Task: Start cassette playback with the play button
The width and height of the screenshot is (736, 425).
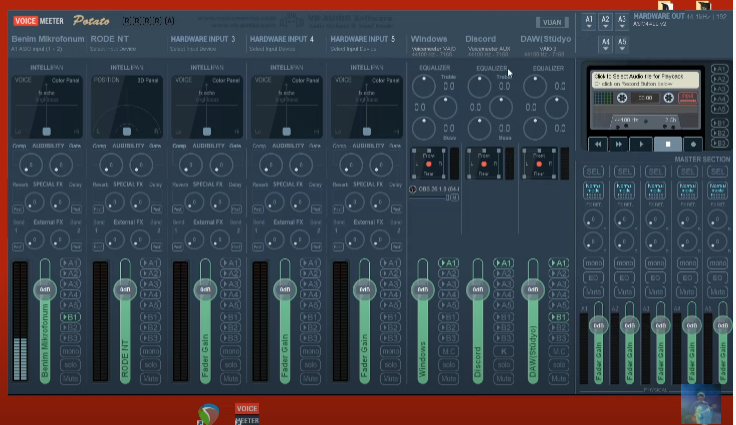Action: click(641, 144)
